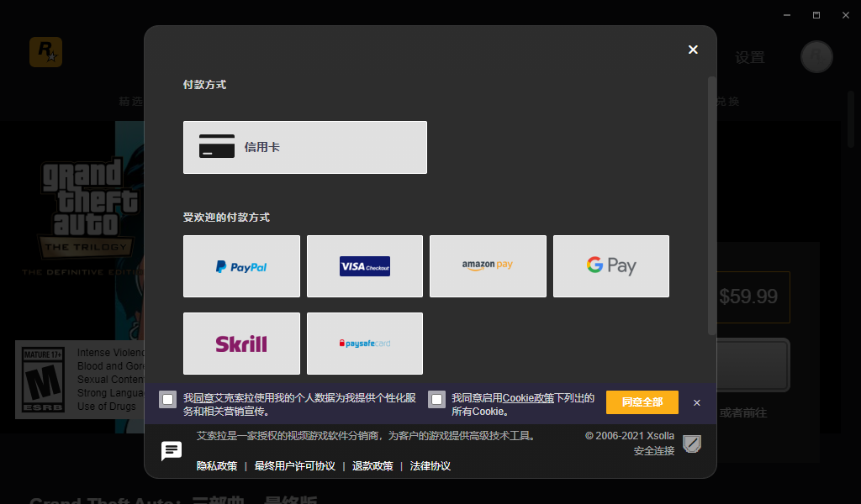Choose Amazon Pay payment option

pyautogui.click(x=488, y=266)
